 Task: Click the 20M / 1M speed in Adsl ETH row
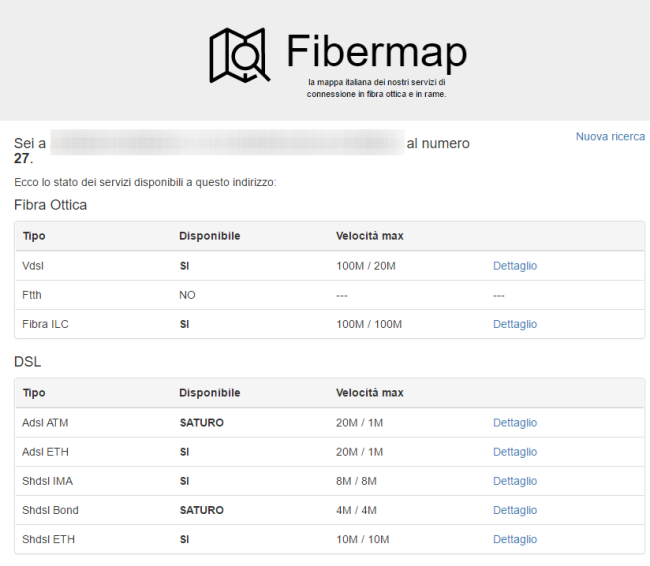[x=359, y=452]
